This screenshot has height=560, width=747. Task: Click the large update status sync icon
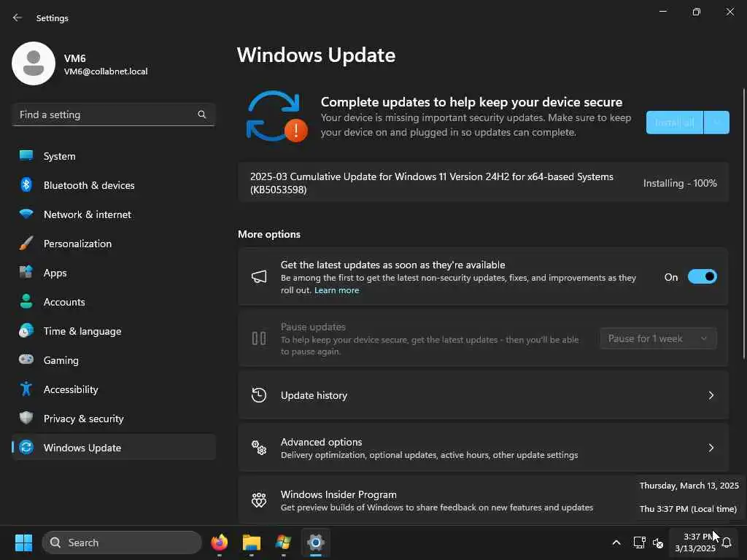tap(277, 116)
